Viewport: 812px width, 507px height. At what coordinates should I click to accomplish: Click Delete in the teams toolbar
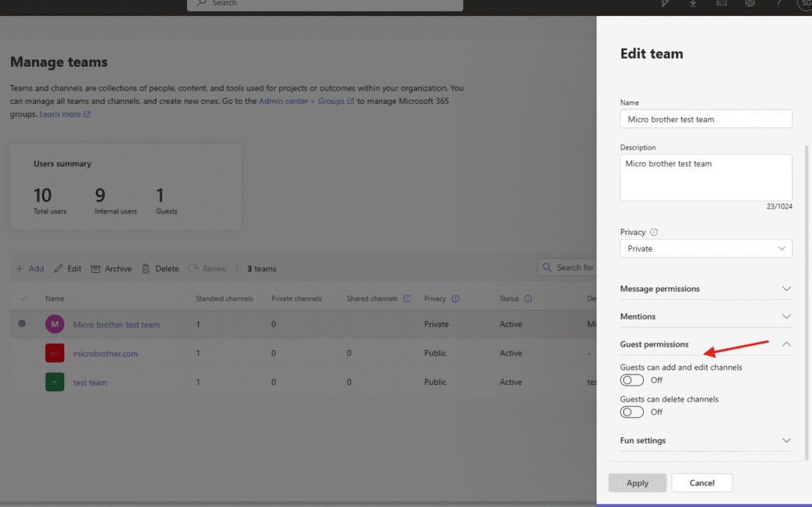160,269
